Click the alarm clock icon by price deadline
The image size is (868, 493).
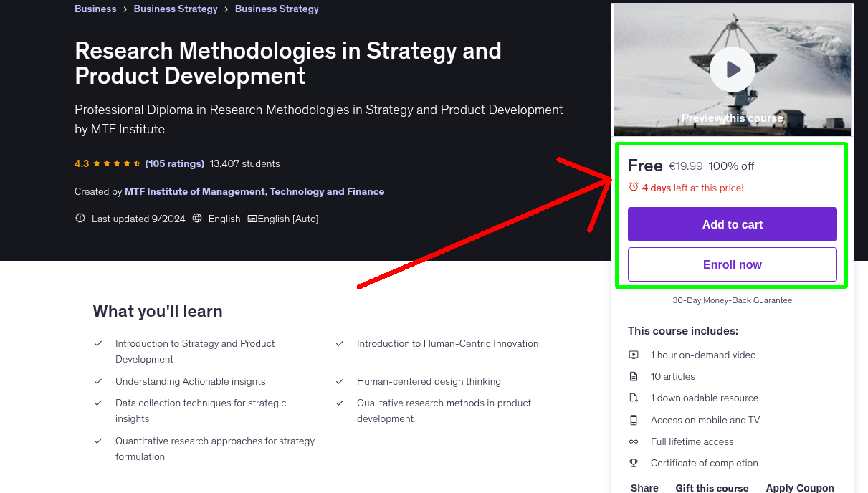pos(633,187)
